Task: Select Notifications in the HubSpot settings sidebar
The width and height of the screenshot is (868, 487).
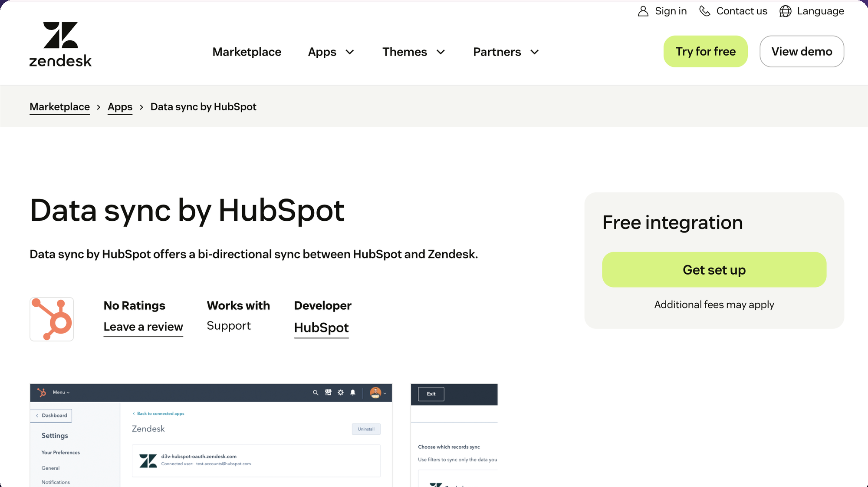Action: (x=55, y=482)
